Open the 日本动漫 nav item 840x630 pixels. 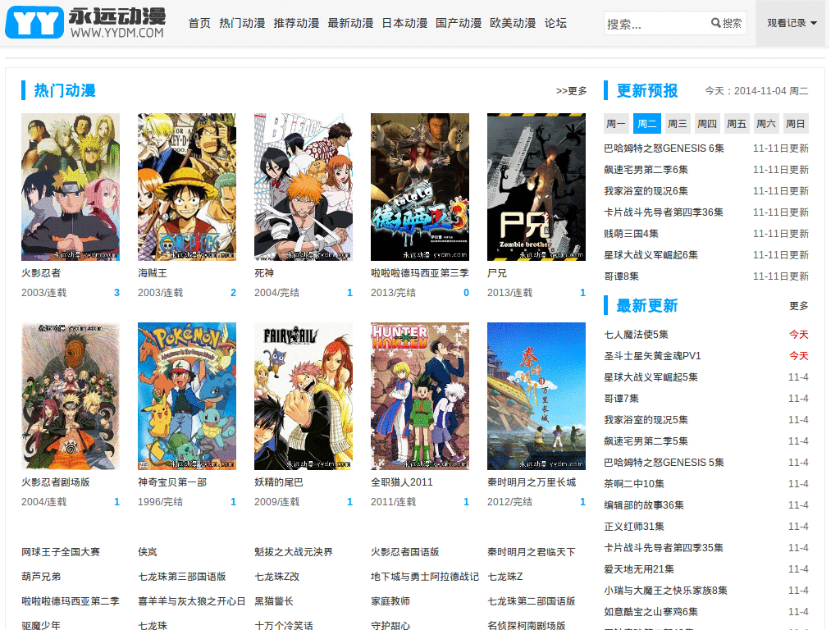(404, 23)
